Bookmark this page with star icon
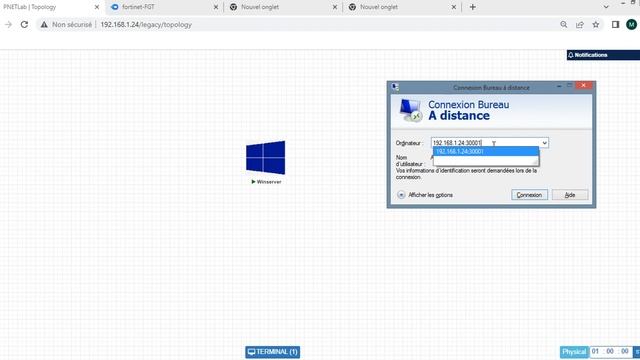Screen dimensions: 640x360 pyautogui.click(x=596, y=24)
